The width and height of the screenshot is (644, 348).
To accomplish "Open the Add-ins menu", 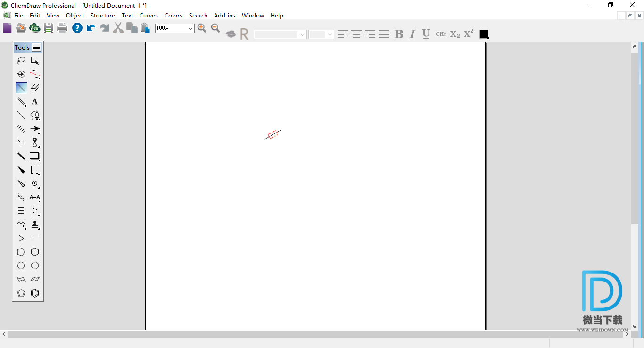I will (x=224, y=16).
